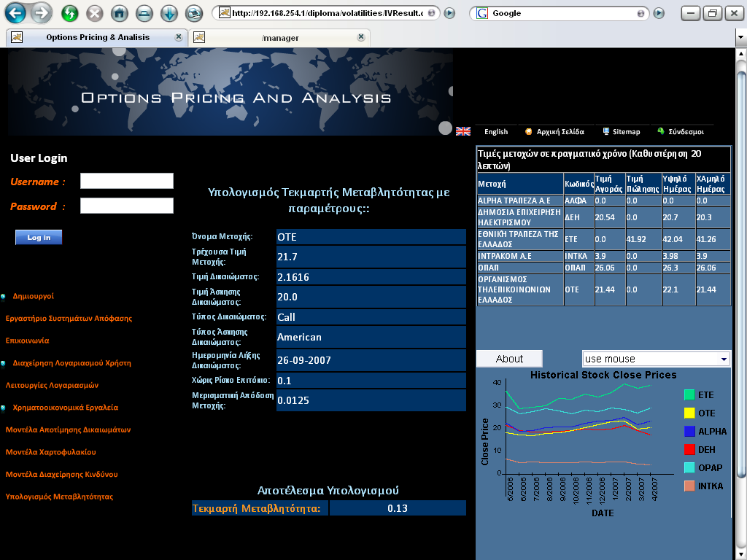747x560 pixels.
Task: Click the OTE stock name value
Action: [x=371, y=237]
